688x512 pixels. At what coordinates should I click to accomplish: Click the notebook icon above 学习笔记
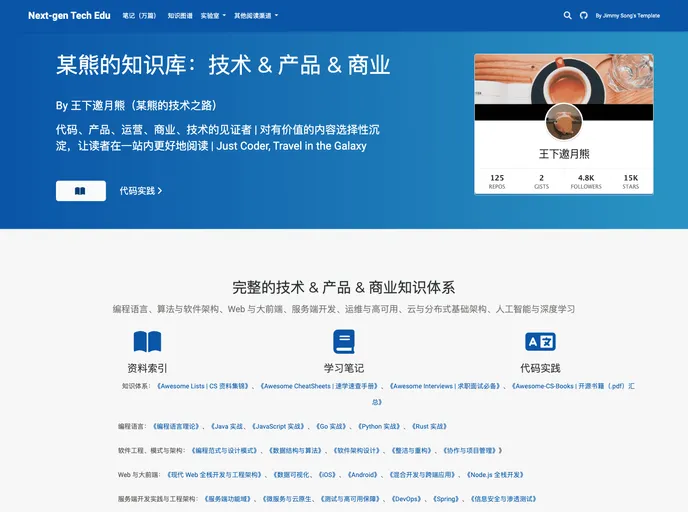pyautogui.click(x=344, y=342)
